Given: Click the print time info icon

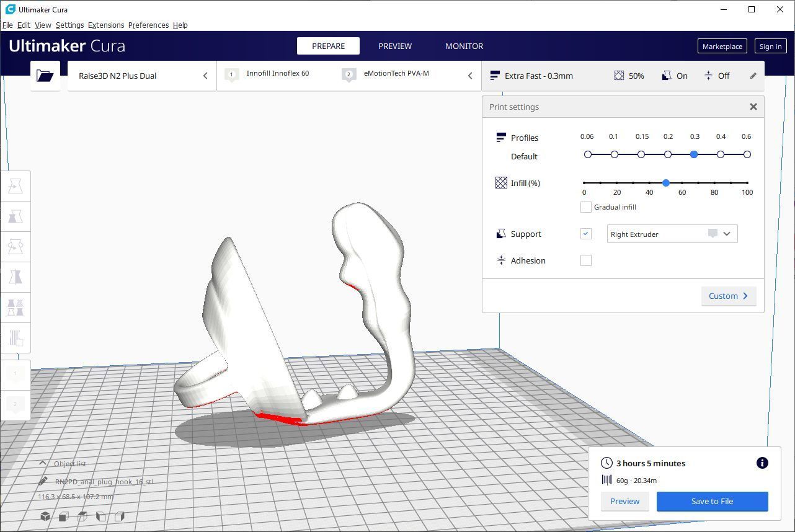Looking at the screenshot, I should pyautogui.click(x=762, y=463).
